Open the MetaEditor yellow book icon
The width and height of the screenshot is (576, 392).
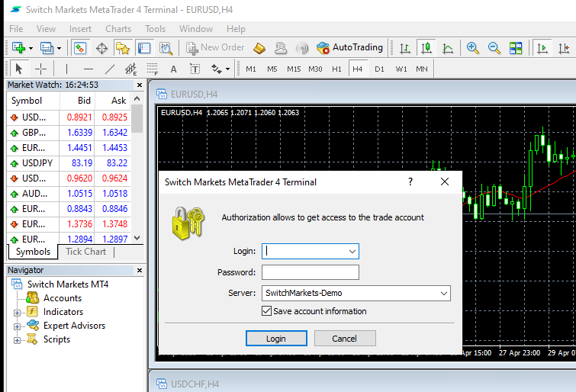(259, 48)
